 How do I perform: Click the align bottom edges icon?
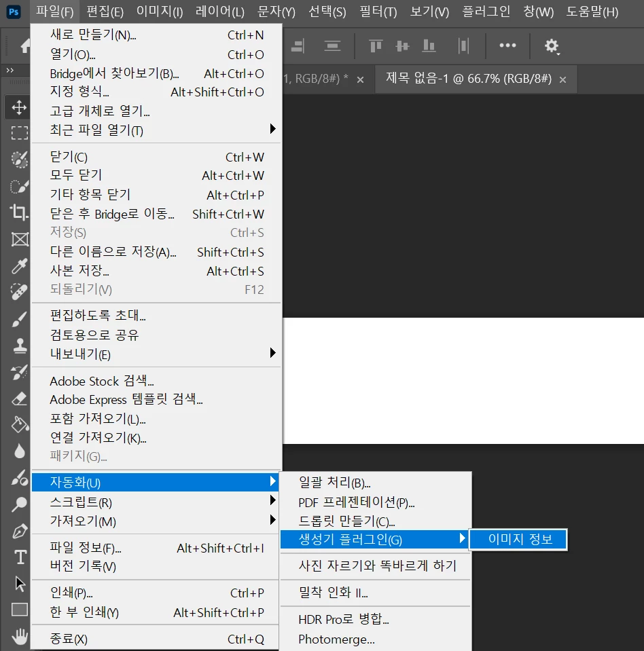[429, 45]
